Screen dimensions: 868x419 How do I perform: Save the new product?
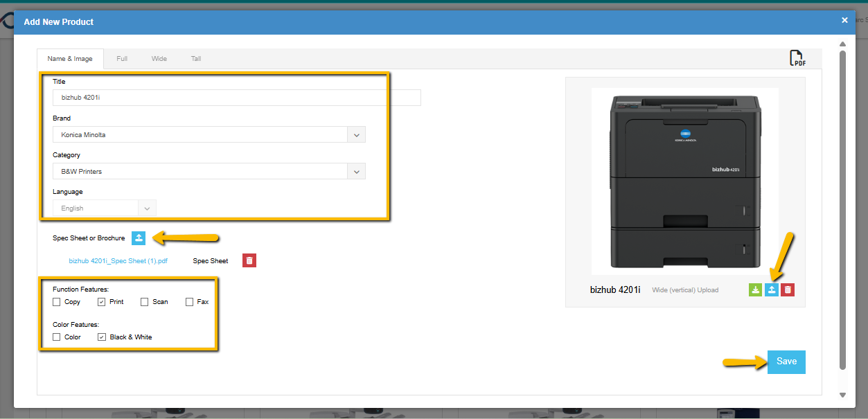coord(786,362)
